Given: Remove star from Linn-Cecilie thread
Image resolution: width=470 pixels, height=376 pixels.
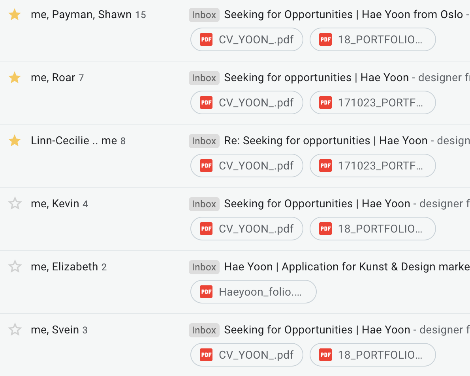Looking at the screenshot, I should [15, 141].
